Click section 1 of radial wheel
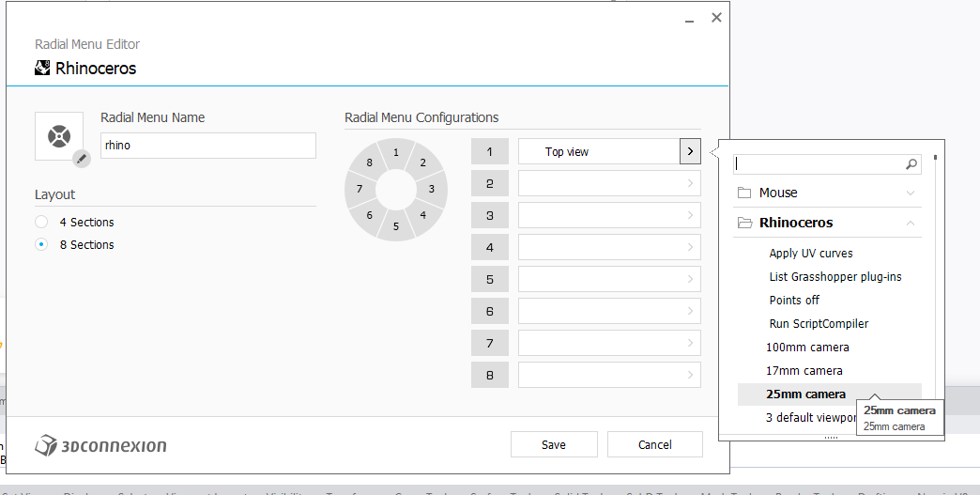This screenshot has height=495, width=980. click(395, 152)
